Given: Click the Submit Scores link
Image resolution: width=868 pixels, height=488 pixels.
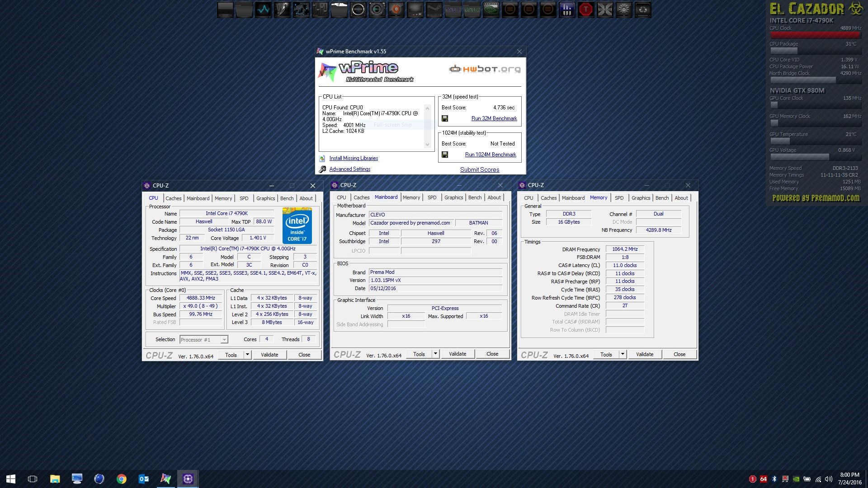Looking at the screenshot, I should point(480,169).
